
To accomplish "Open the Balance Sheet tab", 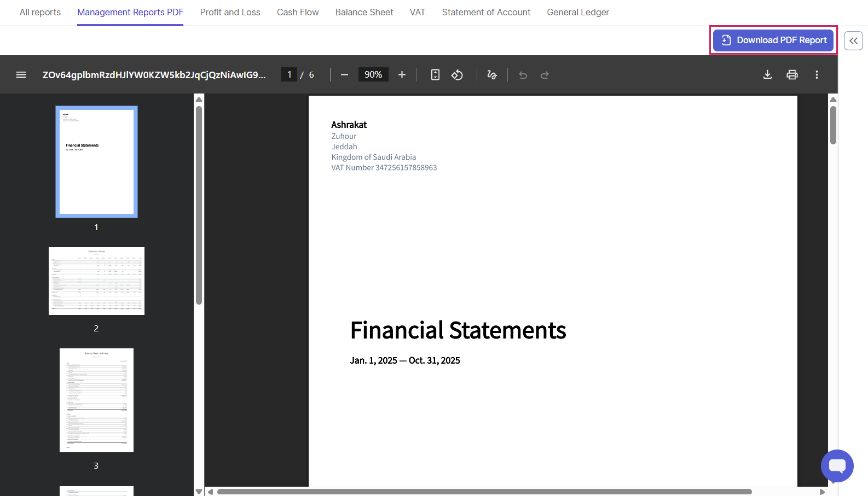I will (364, 12).
